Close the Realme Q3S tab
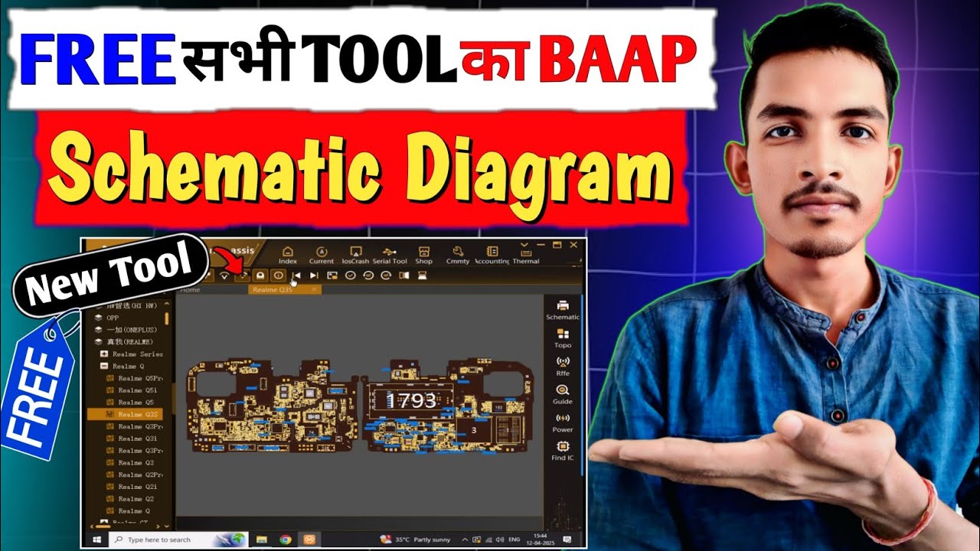This screenshot has height=551, width=980. (315, 290)
